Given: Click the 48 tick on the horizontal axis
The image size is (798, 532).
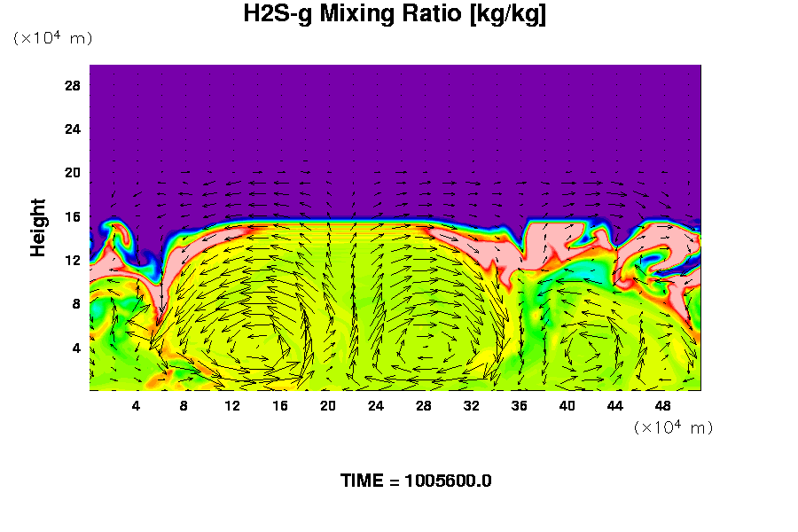Looking at the screenshot, I should [x=663, y=406].
